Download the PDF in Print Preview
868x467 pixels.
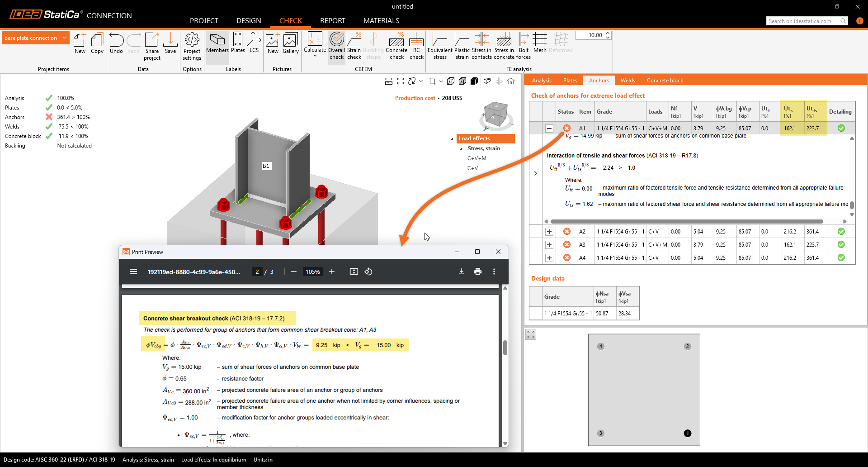[x=462, y=272]
